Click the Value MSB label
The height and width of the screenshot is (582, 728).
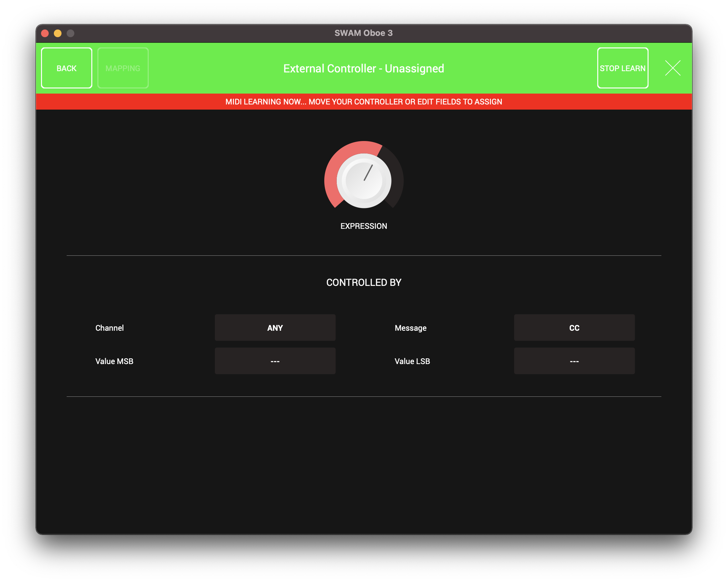click(114, 361)
